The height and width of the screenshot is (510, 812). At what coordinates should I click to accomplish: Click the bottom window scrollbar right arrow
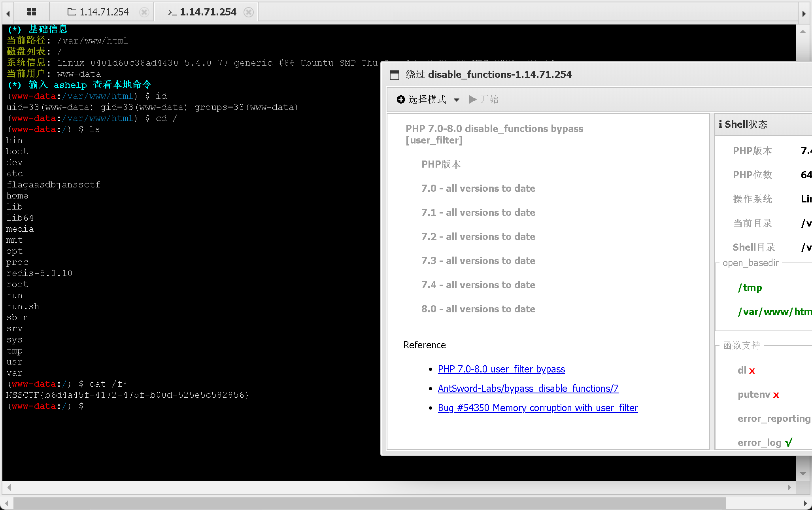[805, 503]
